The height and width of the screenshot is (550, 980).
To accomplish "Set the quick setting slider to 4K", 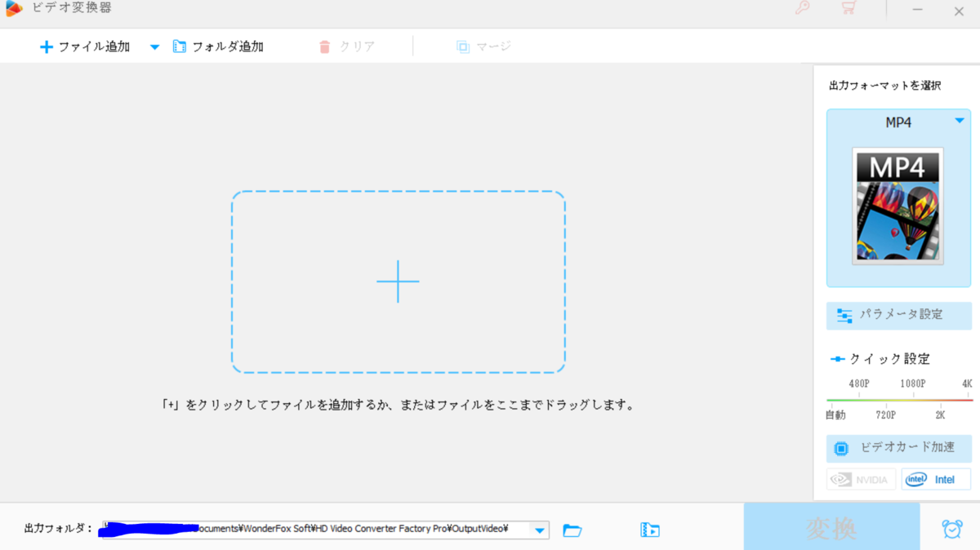I will tap(967, 384).
